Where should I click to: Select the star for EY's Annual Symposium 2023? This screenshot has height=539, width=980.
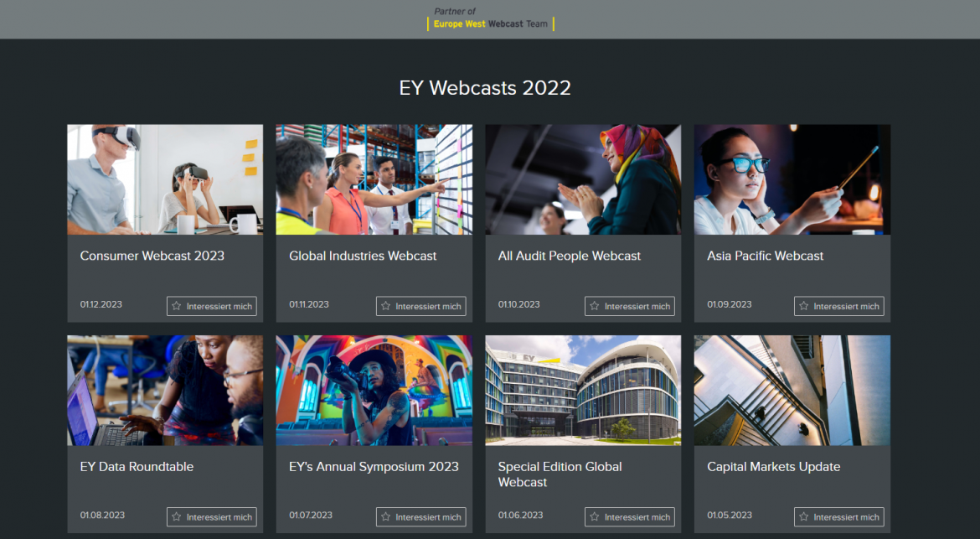[386, 517]
